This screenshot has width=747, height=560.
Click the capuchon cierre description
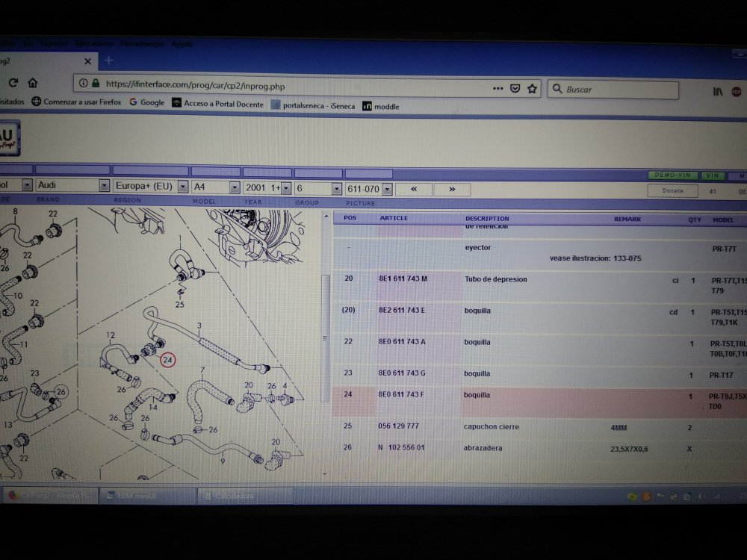(x=492, y=426)
